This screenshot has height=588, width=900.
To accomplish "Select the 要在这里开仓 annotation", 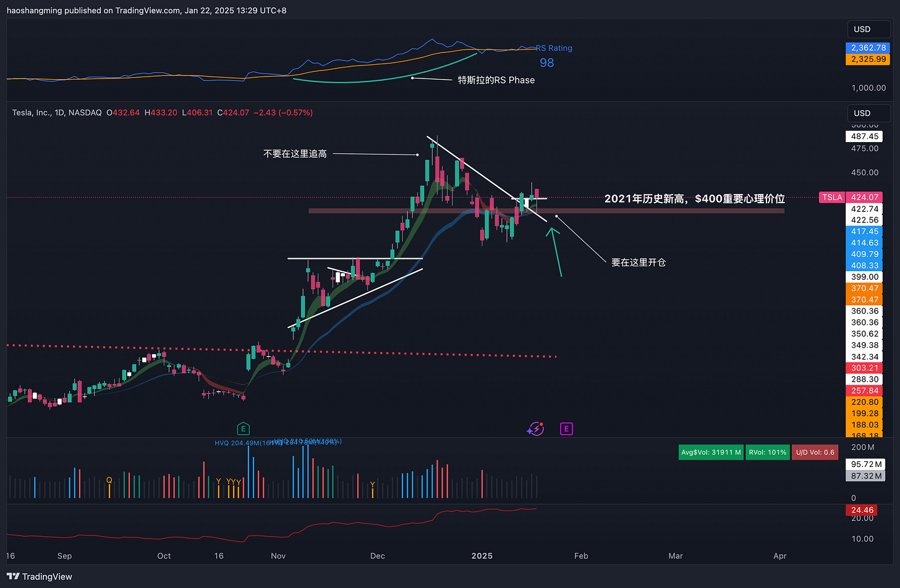I will (x=639, y=262).
